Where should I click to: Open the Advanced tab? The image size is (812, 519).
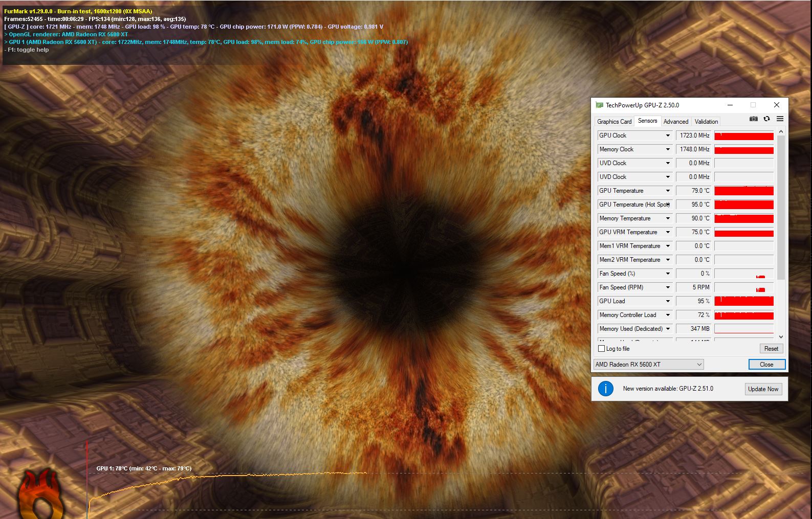pyautogui.click(x=675, y=122)
